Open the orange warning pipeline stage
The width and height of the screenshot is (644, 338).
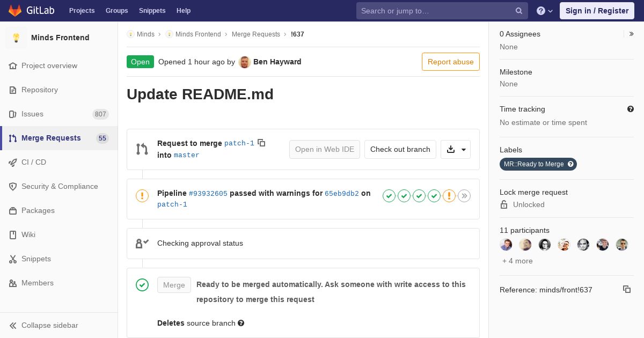(x=449, y=196)
